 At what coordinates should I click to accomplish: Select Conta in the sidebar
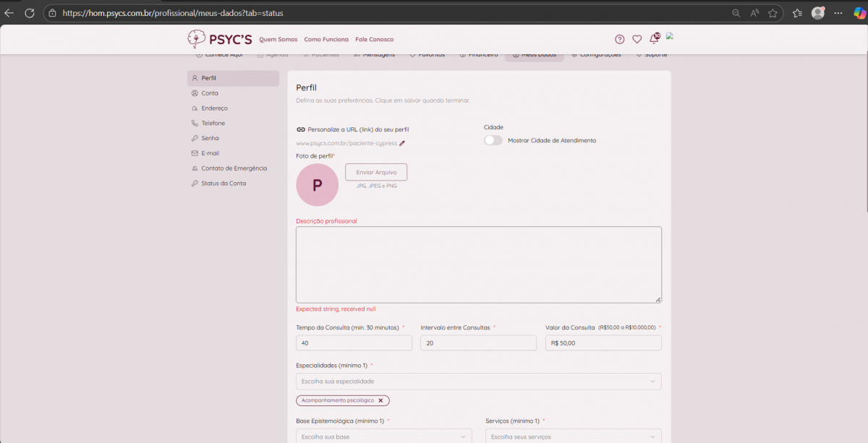pyautogui.click(x=210, y=93)
